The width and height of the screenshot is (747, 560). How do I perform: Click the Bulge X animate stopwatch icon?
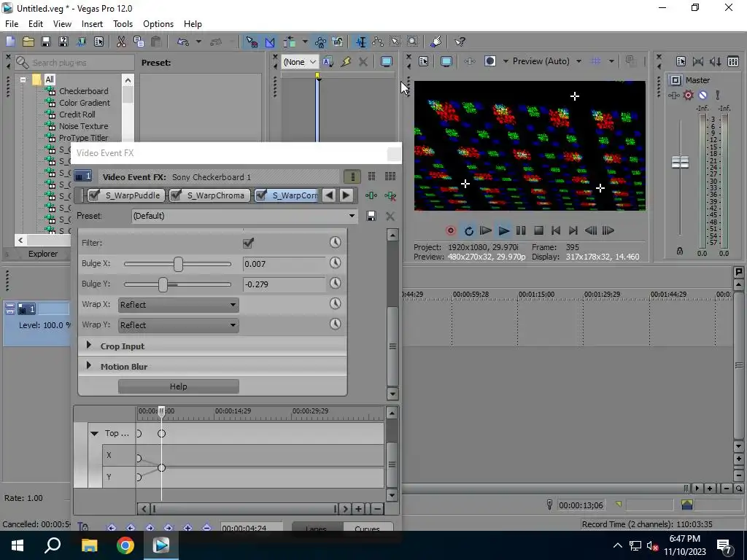(x=336, y=262)
